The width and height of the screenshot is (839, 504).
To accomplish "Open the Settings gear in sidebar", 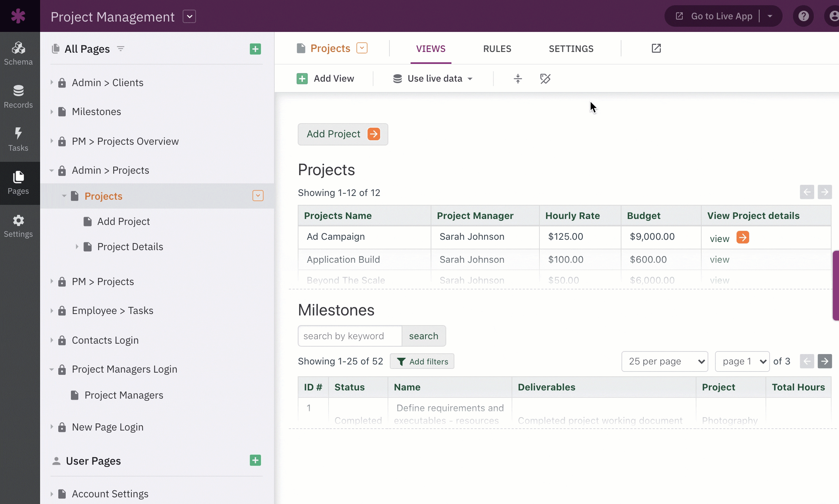I will tap(18, 226).
